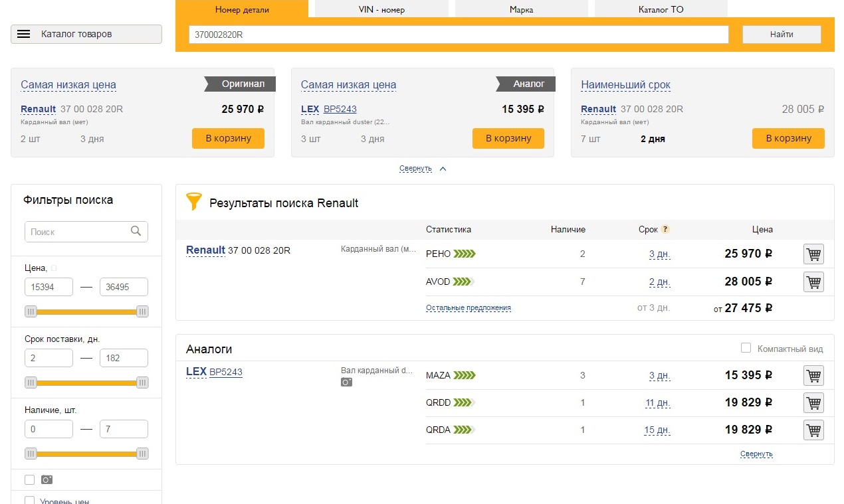Click the right handle of the Наличие slider
The width and height of the screenshot is (844, 504).
pyautogui.click(x=142, y=454)
